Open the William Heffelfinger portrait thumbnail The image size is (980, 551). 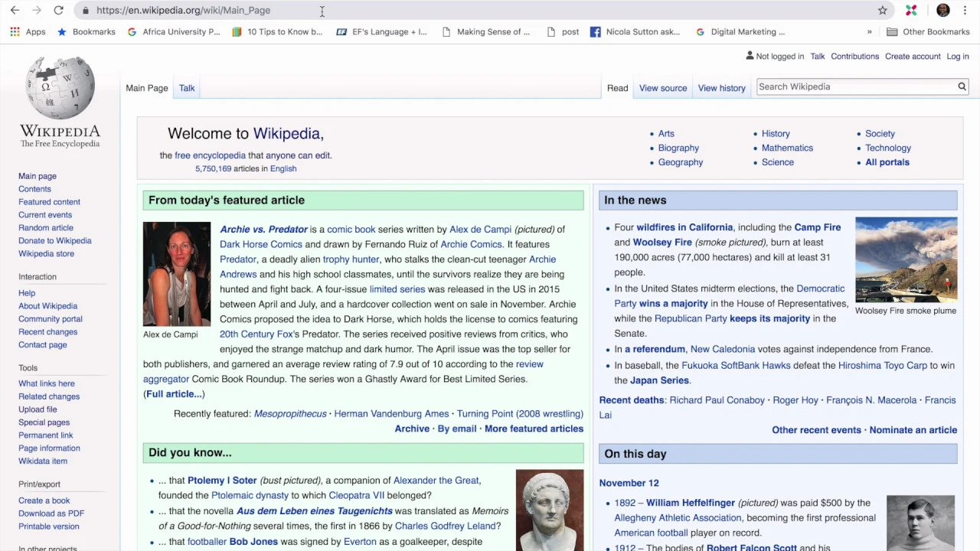point(920,523)
